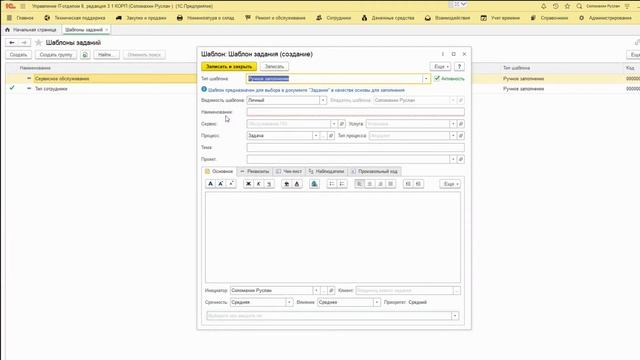Decrease paragraph indent icon
Viewport: 640px width, 360px height.
pos(418,184)
